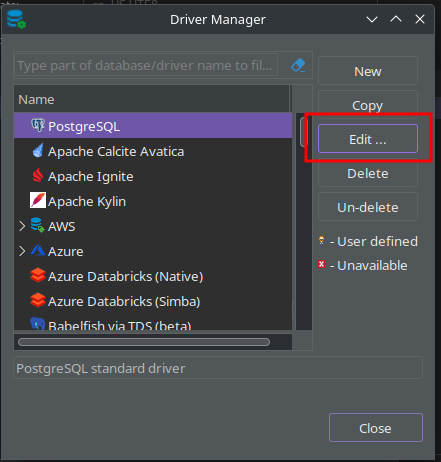The image size is (441, 462).
Task: Click the Azure Databricks (Native) icon
Action: point(38,275)
